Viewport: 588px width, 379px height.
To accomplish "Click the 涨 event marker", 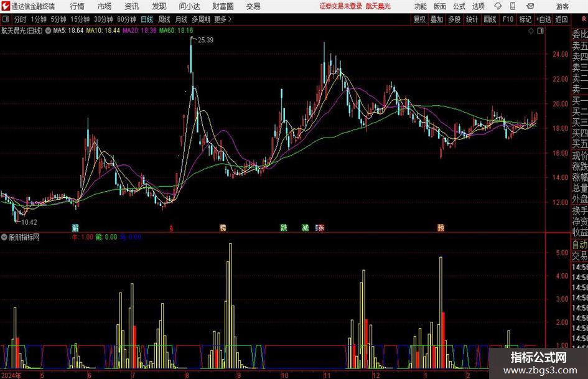I will click(320, 227).
